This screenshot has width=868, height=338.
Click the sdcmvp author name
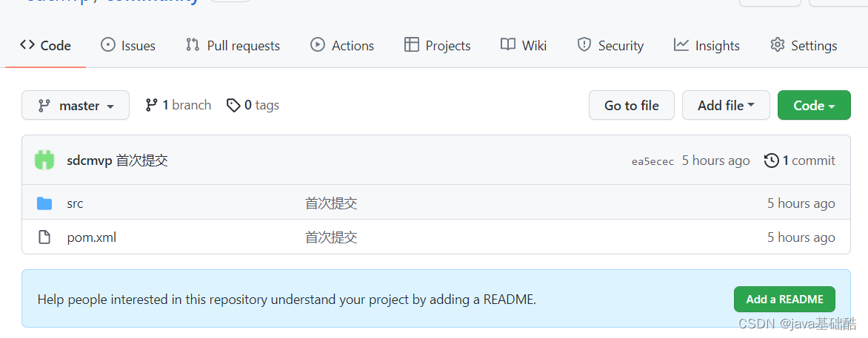point(90,161)
